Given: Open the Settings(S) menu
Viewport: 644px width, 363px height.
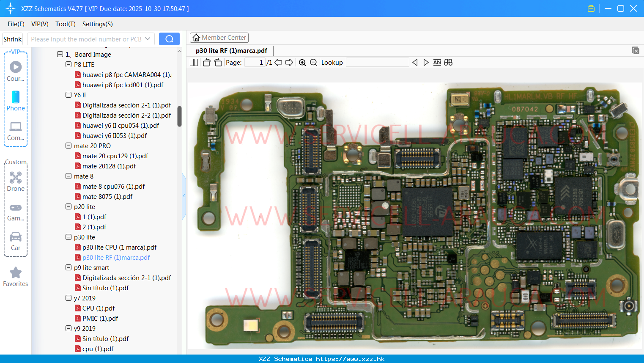Looking at the screenshot, I should [x=98, y=24].
